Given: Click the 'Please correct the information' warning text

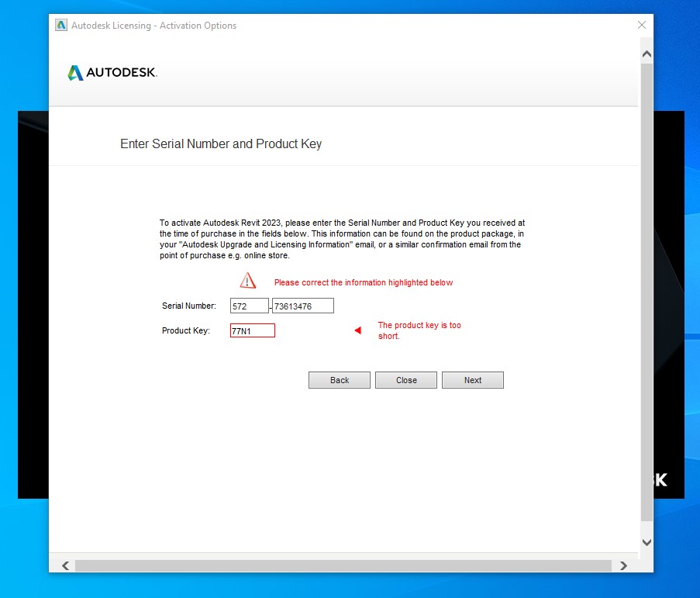Looking at the screenshot, I should (x=364, y=282).
